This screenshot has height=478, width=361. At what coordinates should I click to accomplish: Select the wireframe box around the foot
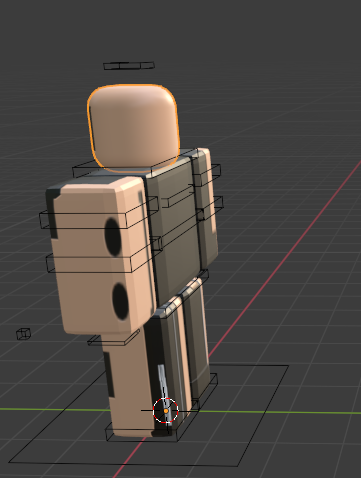pos(143,432)
